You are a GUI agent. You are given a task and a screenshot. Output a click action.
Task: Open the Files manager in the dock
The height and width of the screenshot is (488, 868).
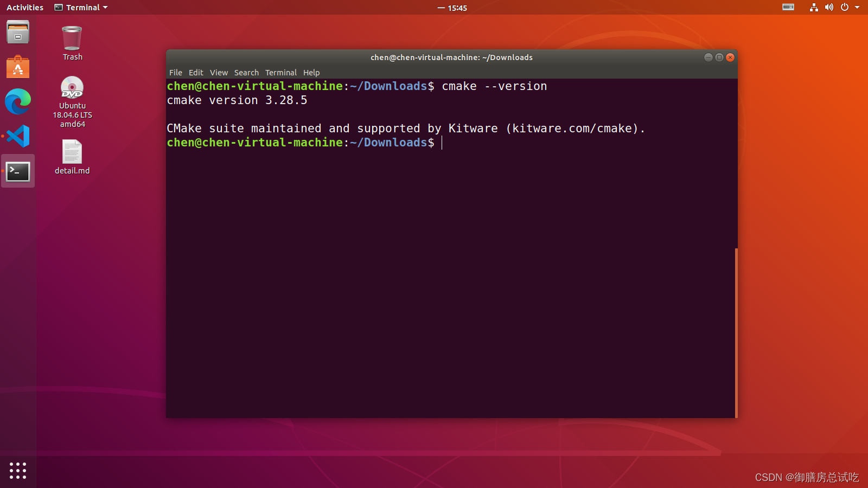pos(18,33)
